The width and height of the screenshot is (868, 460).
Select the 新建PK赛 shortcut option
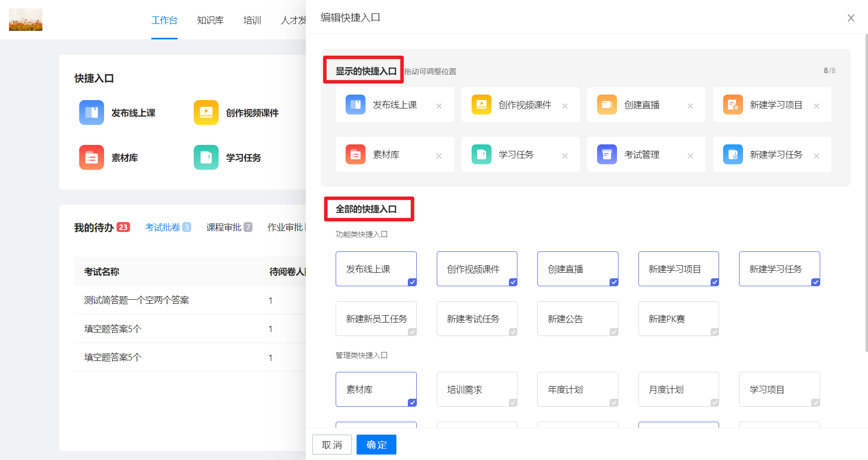point(678,319)
